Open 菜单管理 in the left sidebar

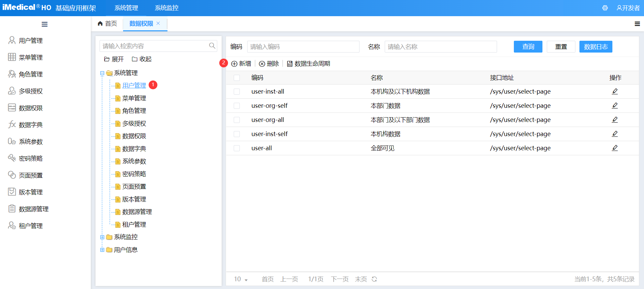pyautogui.click(x=26, y=57)
